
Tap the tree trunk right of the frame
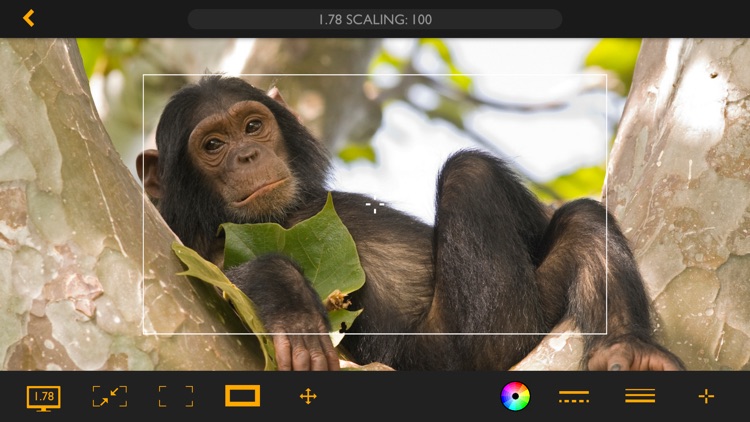click(x=680, y=200)
